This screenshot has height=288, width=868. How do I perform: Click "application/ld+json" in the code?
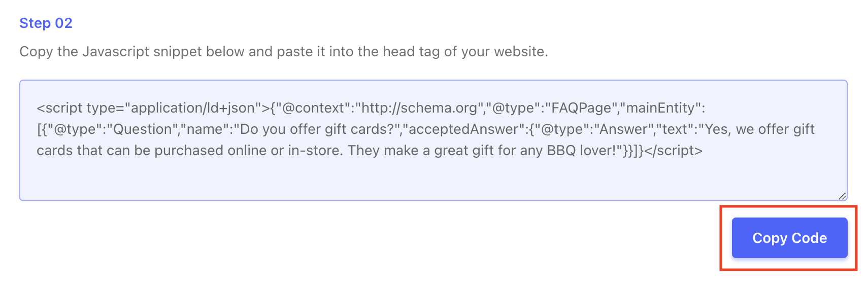point(193,108)
